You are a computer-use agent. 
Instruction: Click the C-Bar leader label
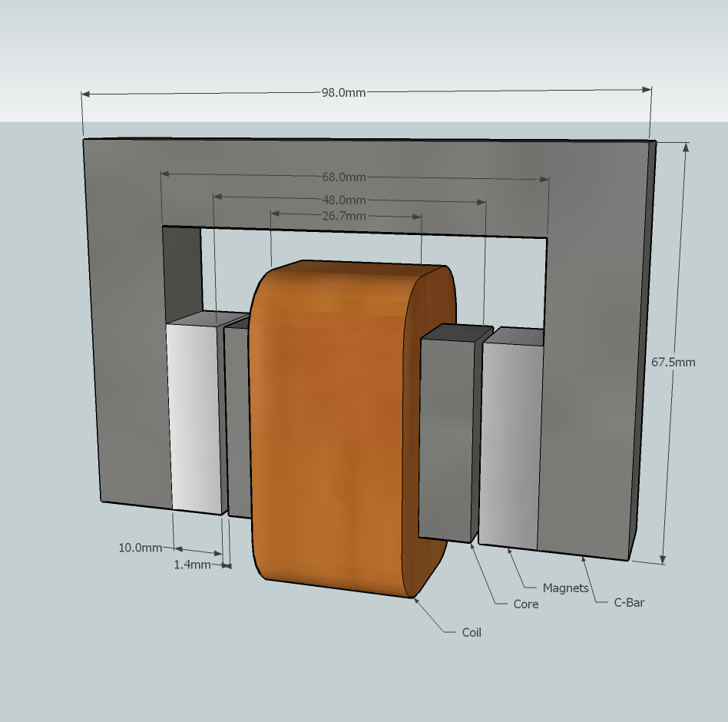629,603
